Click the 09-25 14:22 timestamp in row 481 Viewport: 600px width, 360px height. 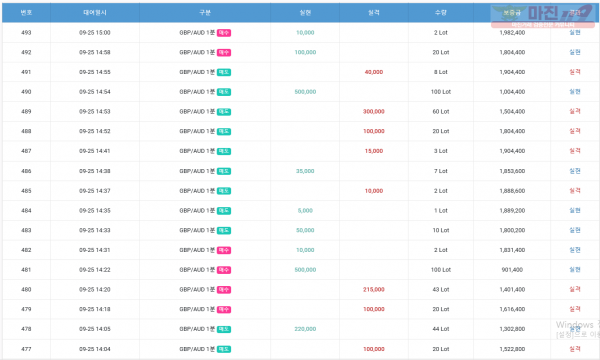point(95,270)
